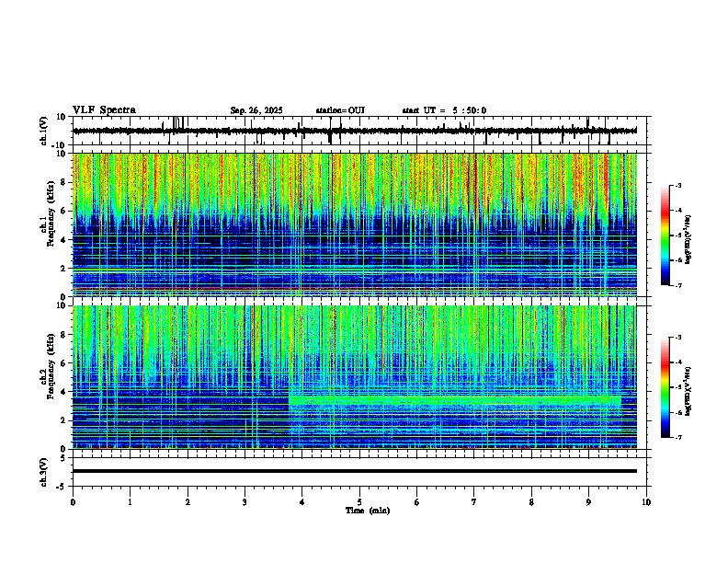The width and height of the screenshot is (728, 563).
Task: Click the 1 tick on the time axis
Action: pyautogui.click(x=130, y=502)
